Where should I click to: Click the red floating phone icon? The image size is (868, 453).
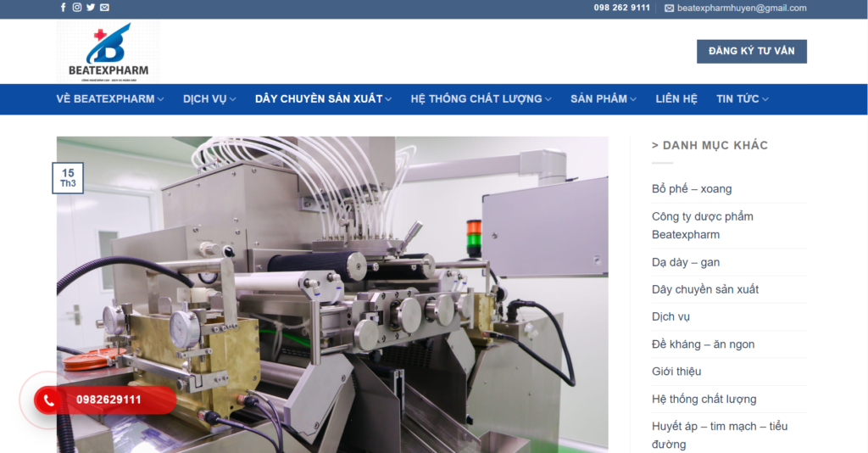(x=49, y=400)
